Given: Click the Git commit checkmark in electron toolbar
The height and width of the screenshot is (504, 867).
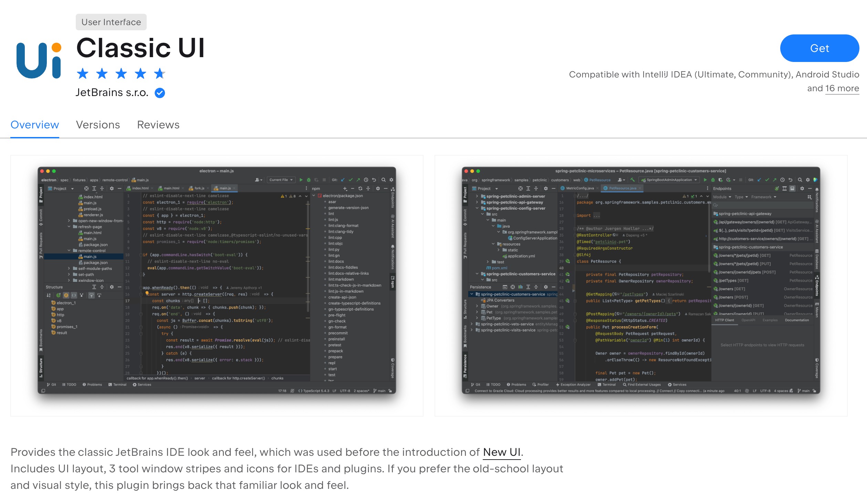Looking at the screenshot, I should [x=351, y=180].
